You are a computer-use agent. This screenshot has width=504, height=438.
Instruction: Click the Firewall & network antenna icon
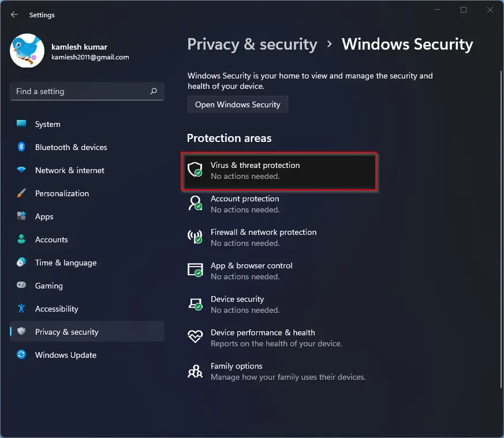click(195, 237)
